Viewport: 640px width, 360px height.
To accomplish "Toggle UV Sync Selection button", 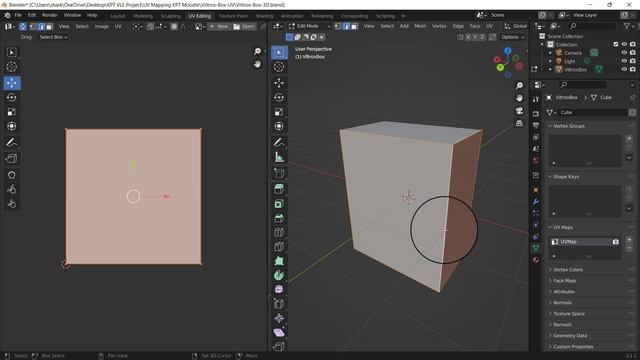I will pyautogui.click(x=23, y=26).
